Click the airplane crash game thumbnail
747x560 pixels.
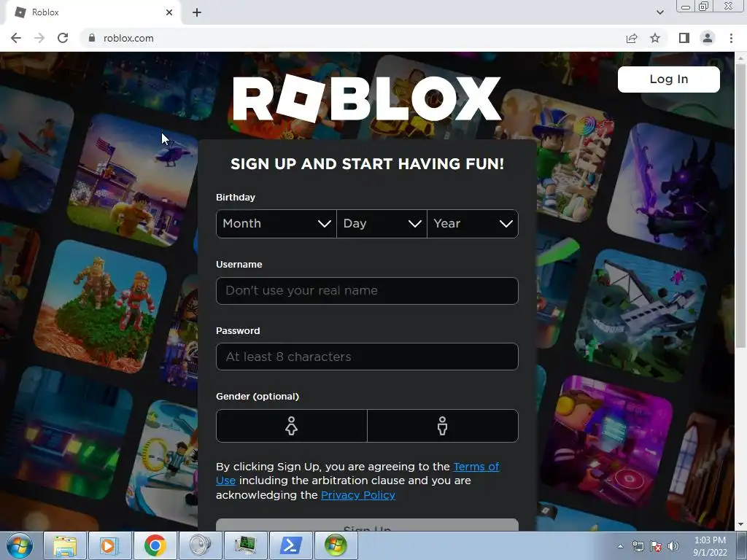tap(640, 314)
